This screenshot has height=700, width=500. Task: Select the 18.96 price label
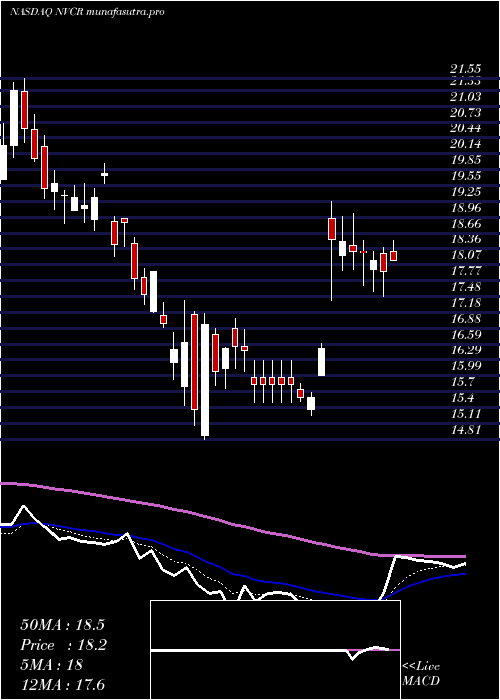(466, 208)
